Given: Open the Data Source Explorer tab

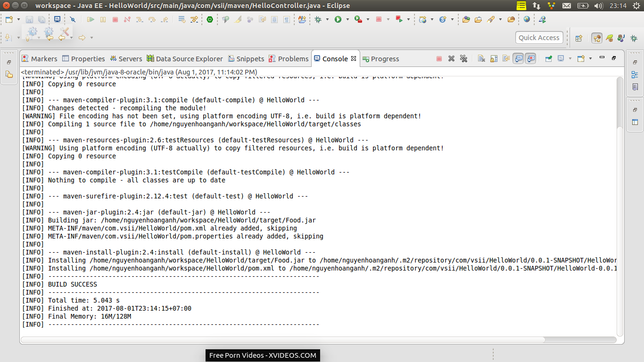Looking at the screenshot, I should 184,58.
